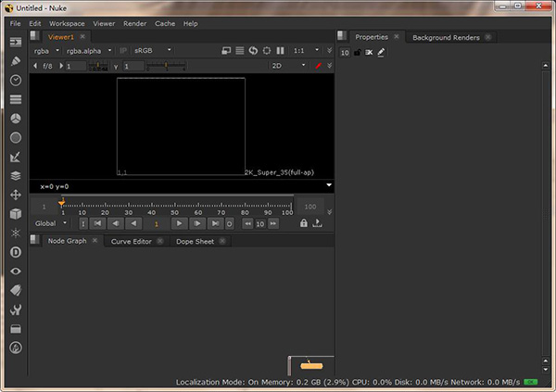Play the timeline backward

pos(133,223)
